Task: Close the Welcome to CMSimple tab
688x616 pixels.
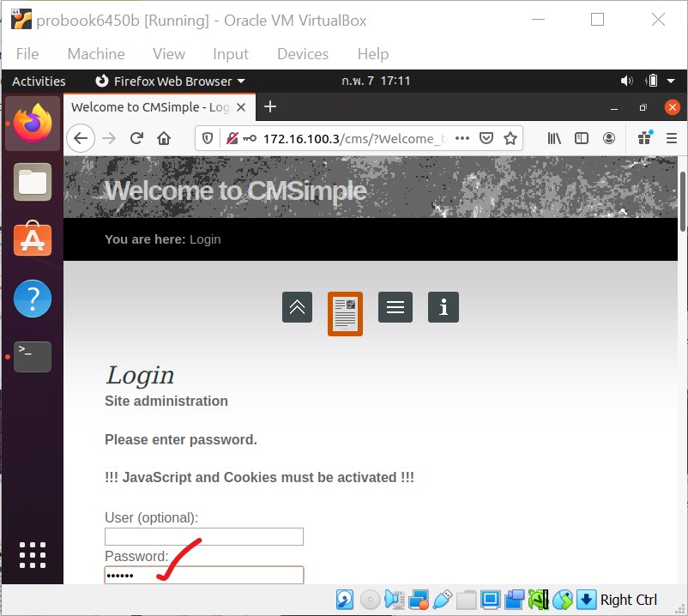Action: 241,107
